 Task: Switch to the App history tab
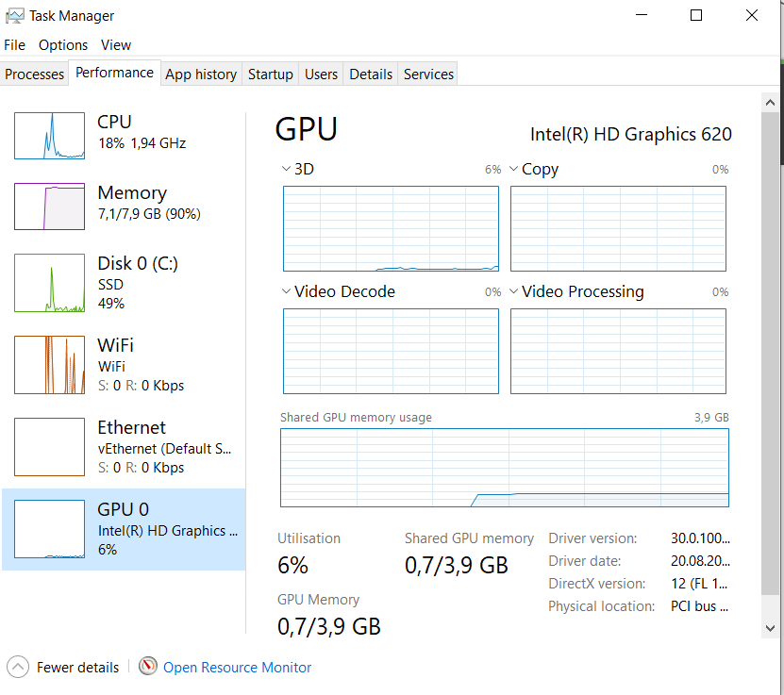click(x=201, y=74)
